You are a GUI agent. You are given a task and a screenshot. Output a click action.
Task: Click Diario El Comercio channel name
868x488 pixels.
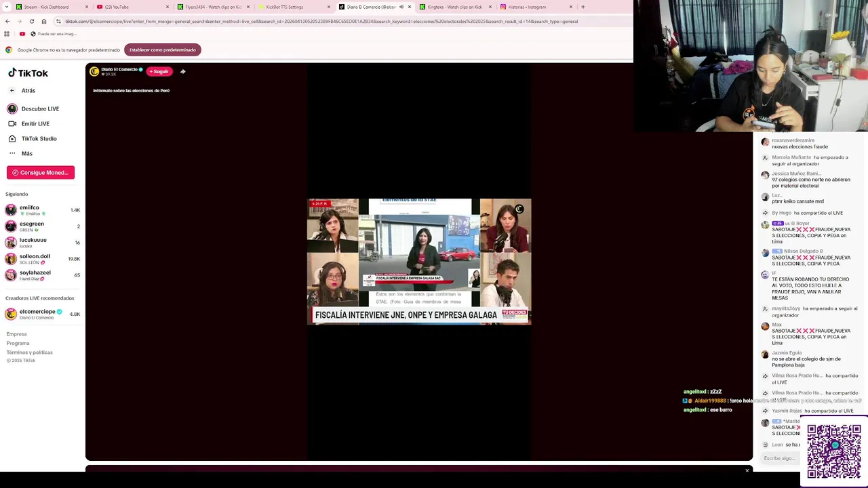pos(119,69)
